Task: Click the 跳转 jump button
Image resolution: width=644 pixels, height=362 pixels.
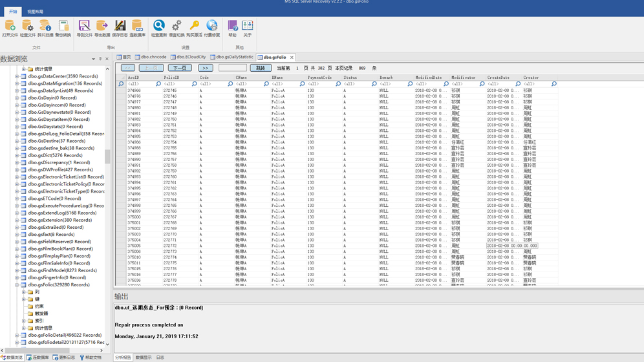Action: click(x=261, y=68)
